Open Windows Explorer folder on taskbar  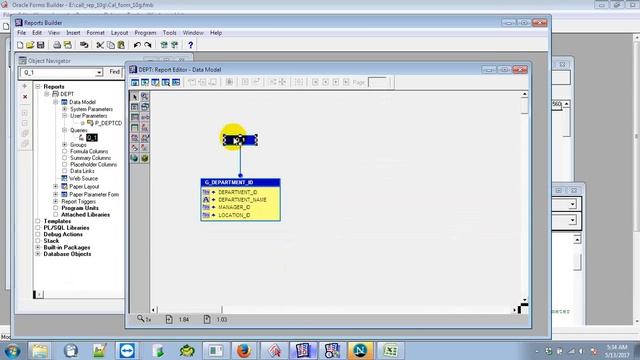(x=40, y=351)
